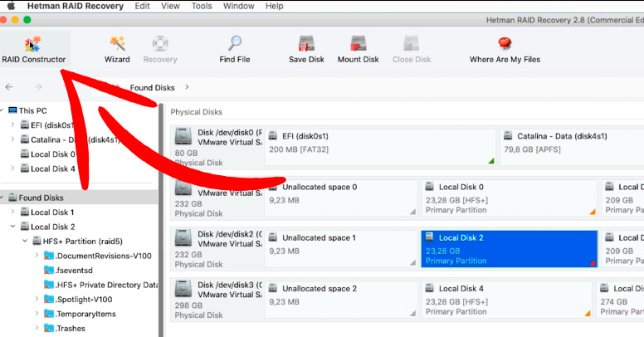Click the Physical Disks section header
The image size is (644, 337).
(197, 112)
